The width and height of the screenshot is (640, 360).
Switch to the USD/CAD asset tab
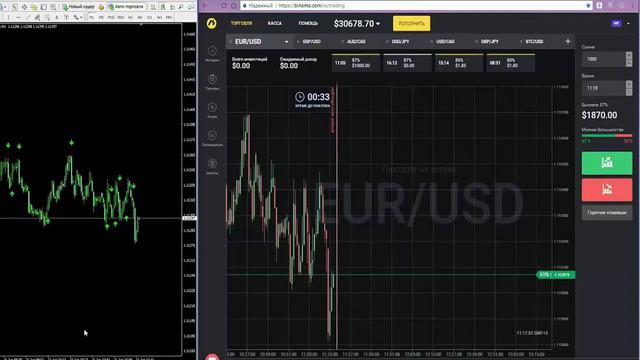click(445, 42)
